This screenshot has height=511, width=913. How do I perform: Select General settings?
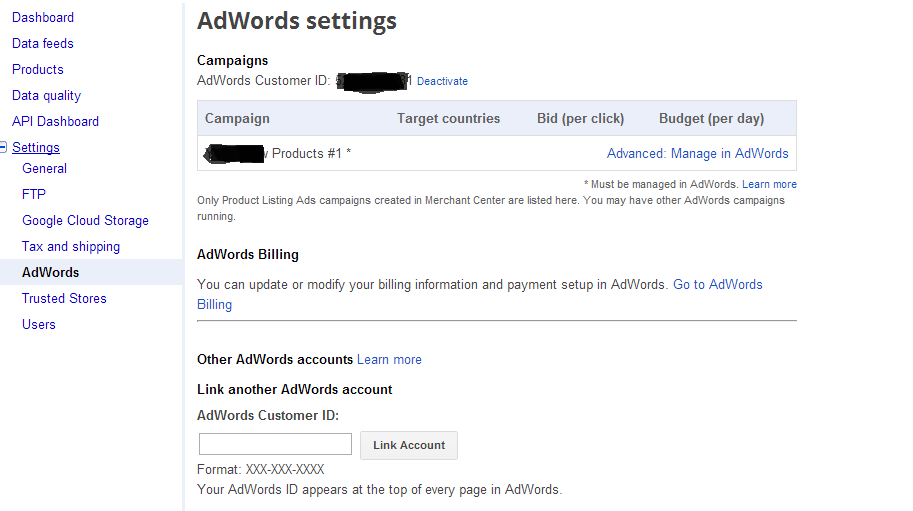tap(44, 169)
